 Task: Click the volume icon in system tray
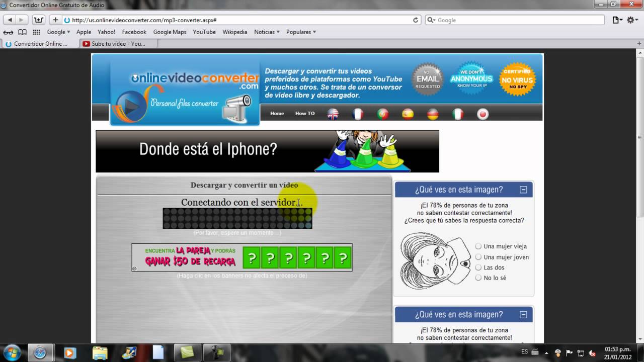592,353
